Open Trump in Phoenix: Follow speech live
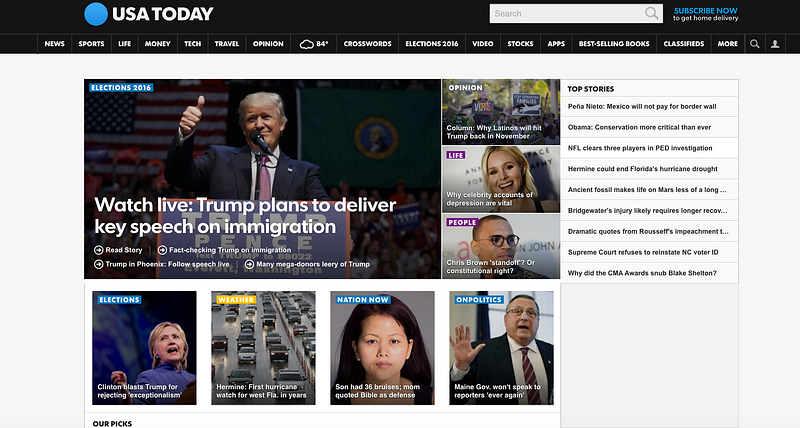This screenshot has width=800, height=428. pyautogui.click(x=167, y=264)
